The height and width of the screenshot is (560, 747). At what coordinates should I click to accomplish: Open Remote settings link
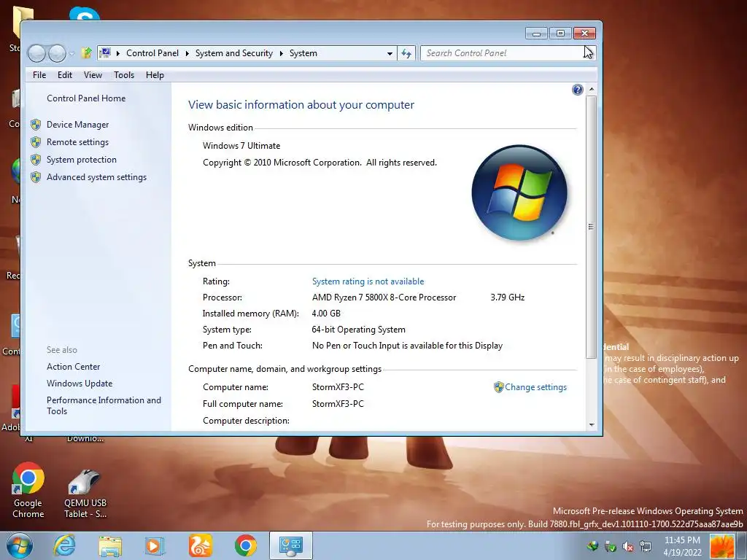pos(77,142)
